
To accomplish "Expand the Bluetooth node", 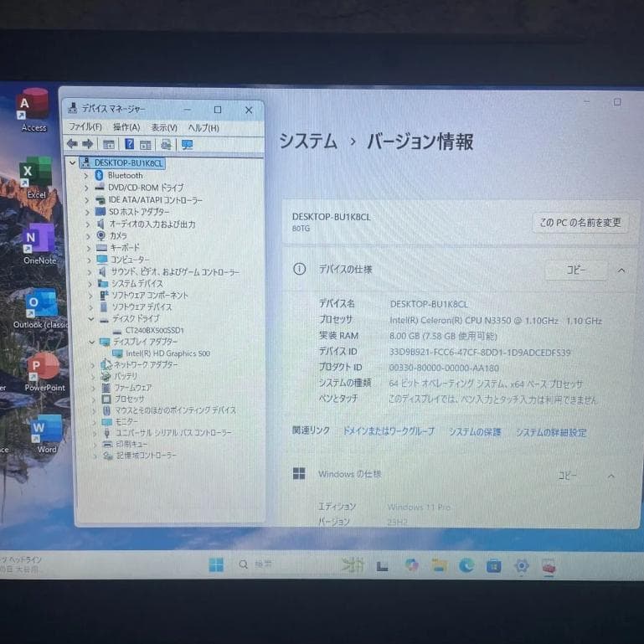I will click(x=86, y=176).
